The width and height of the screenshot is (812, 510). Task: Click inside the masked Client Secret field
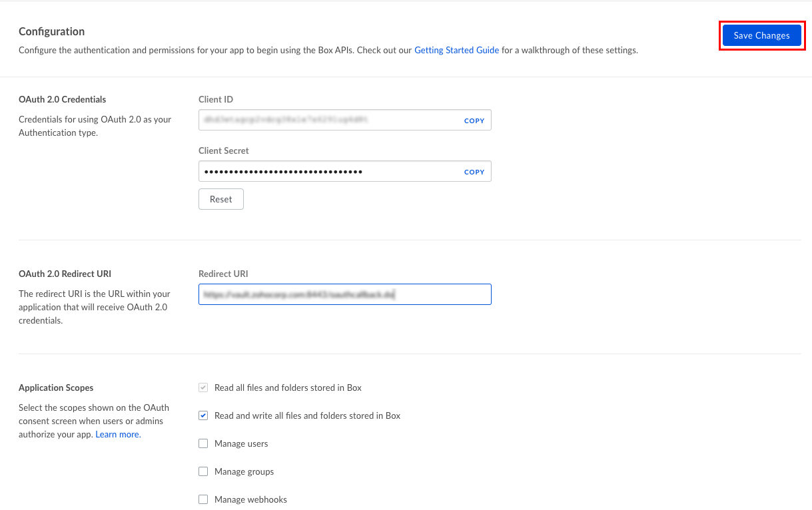pyautogui.click(x=326, y=172)
